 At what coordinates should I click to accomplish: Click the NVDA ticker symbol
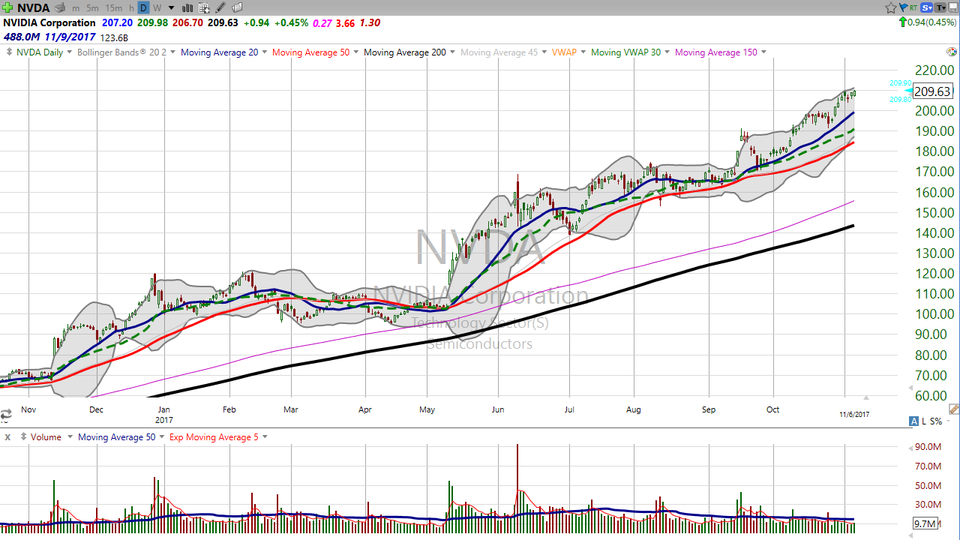click(x=33, y=8)
